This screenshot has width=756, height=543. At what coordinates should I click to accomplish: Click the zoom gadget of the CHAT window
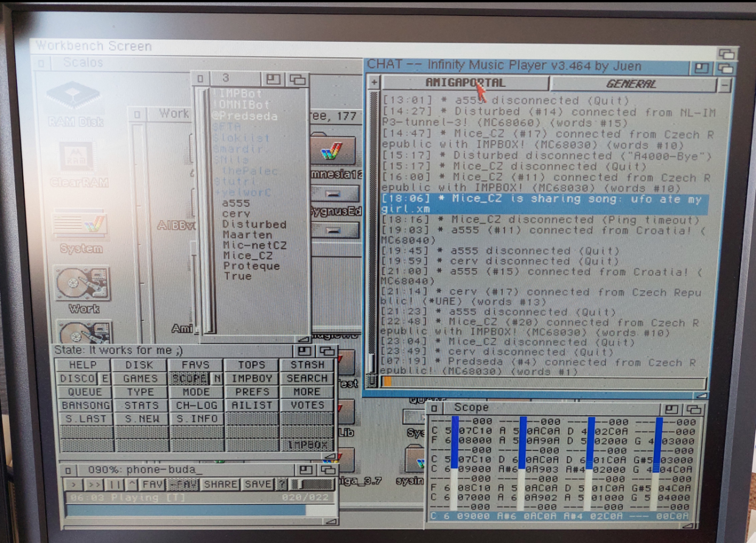tap(701, 68)
